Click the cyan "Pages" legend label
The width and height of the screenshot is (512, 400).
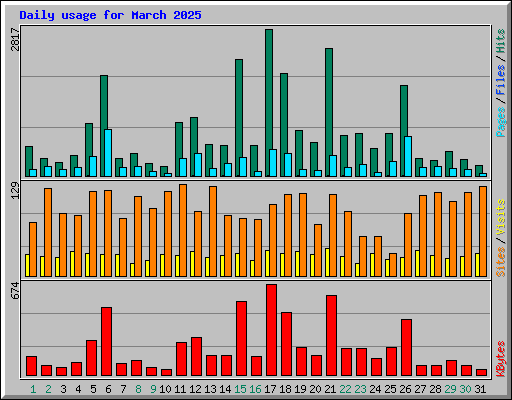[501, 122]
